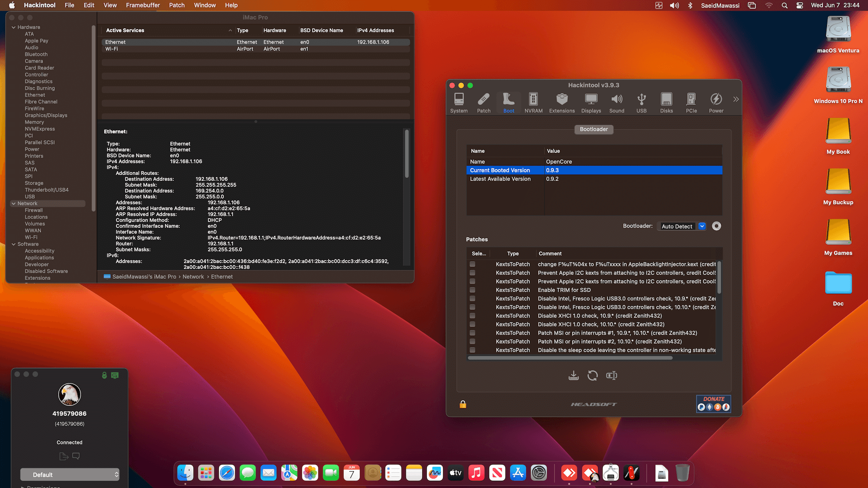Click the yellow lock icon in Hackintool
The height and width of the screenshot is (488, 868).
463,404
